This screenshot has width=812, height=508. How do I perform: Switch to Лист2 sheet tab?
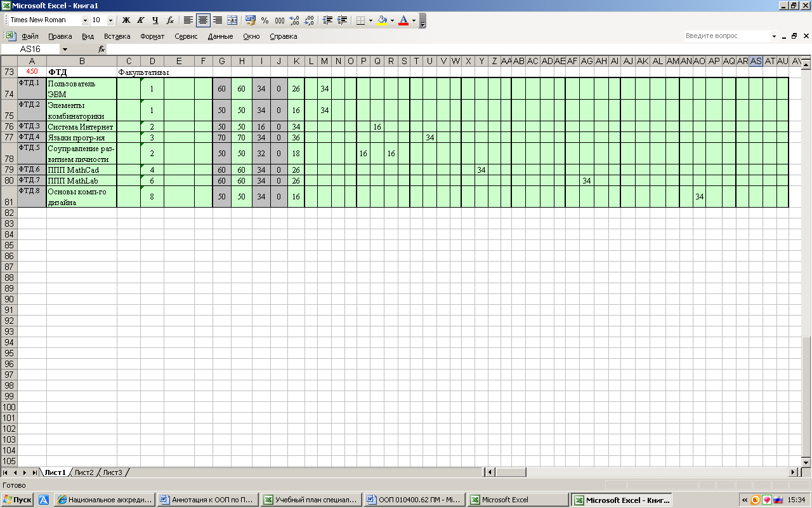pyautogui.click(x=84, y=472)
